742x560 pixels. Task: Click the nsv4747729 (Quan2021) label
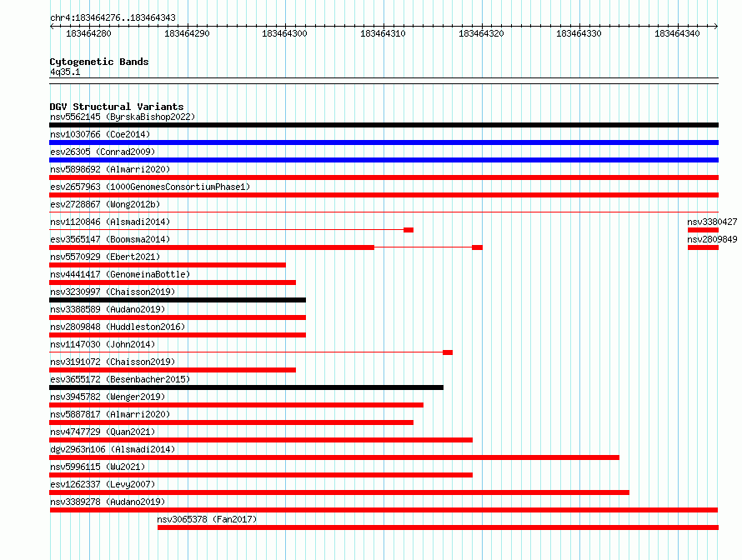click(103, 432)
